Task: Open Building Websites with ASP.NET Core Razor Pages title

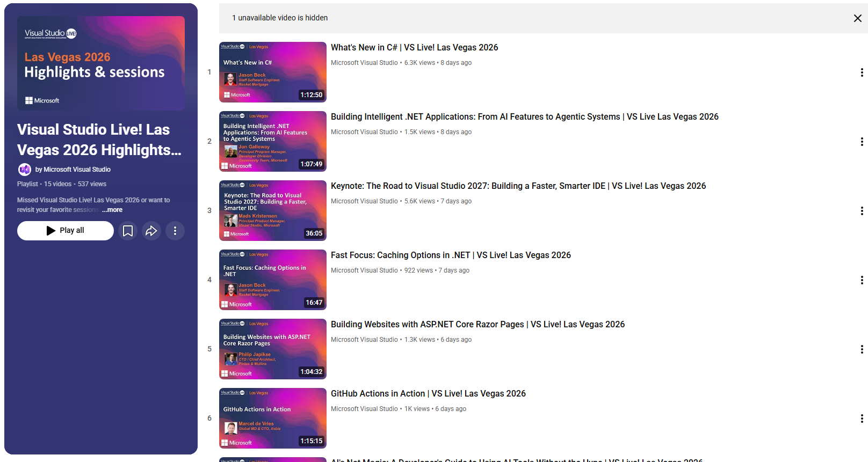Action: [x=478, y=325]
